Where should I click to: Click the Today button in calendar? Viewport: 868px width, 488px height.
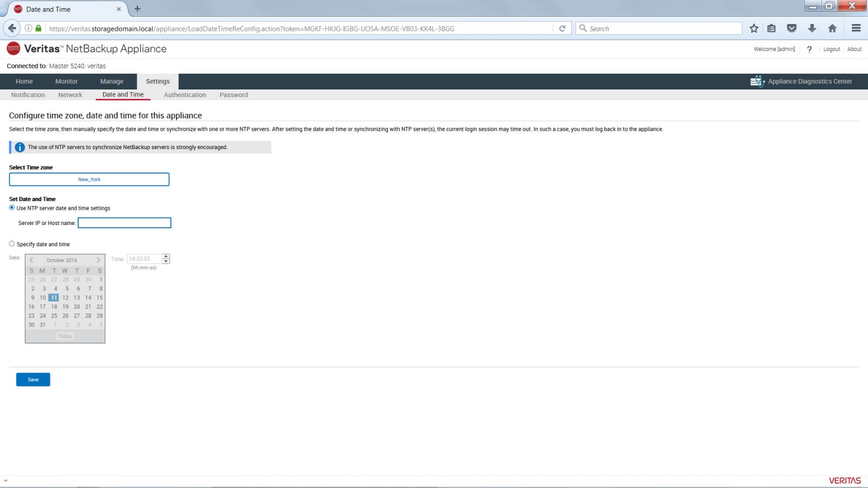click(65, 336)
